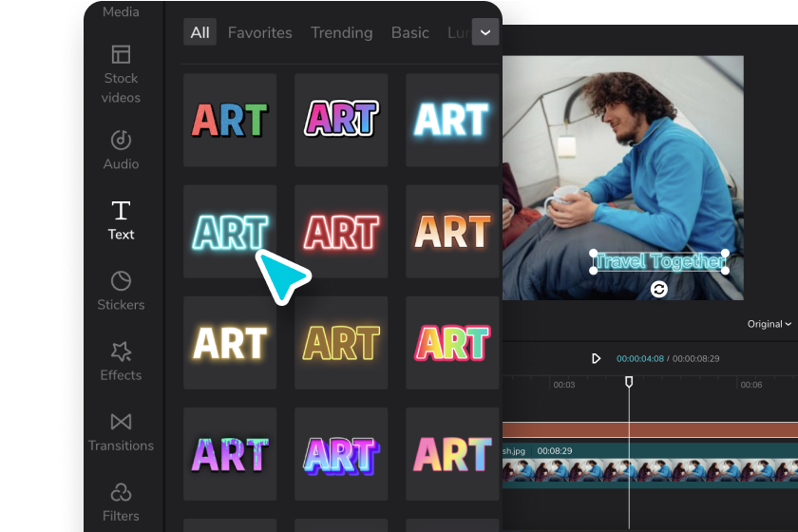
Task: Apply the purple 3D shadow ART style
Action: click(x=341, y=453)
